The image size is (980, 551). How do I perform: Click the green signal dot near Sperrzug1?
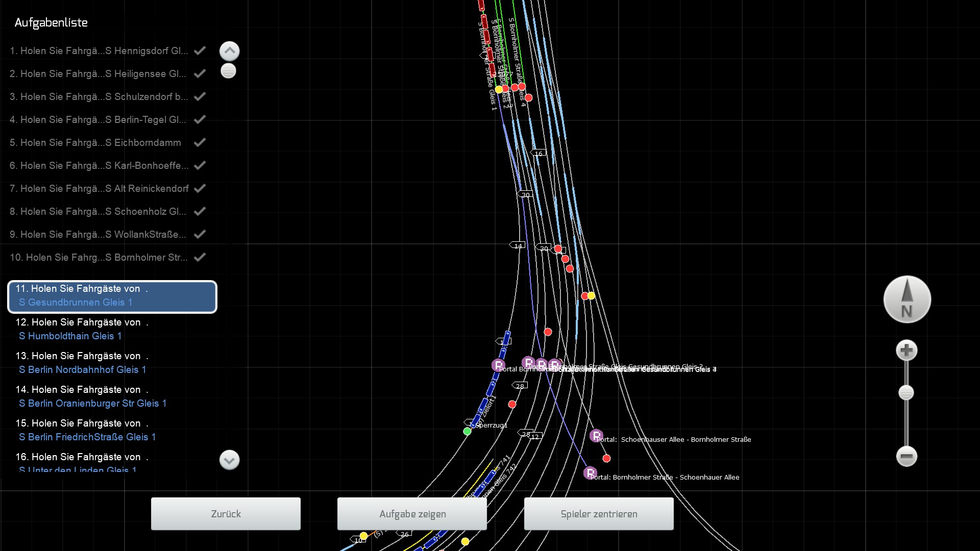pyautogui.click(x=467, y=432)
